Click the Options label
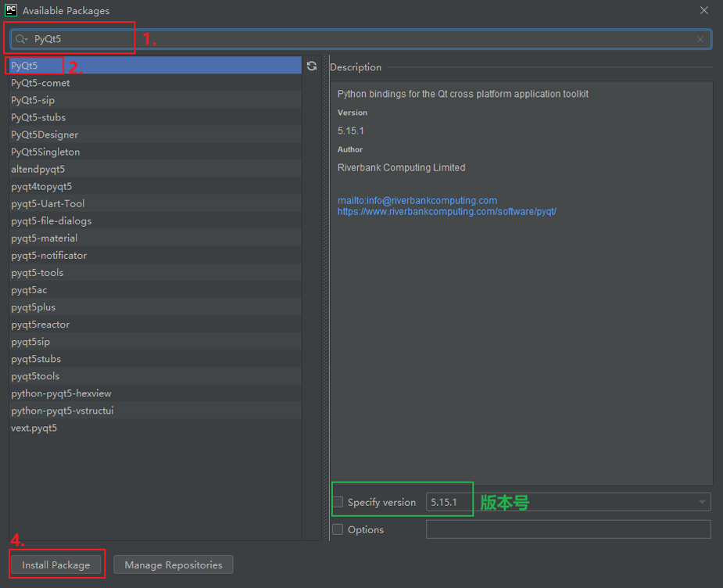 [366, 530]
